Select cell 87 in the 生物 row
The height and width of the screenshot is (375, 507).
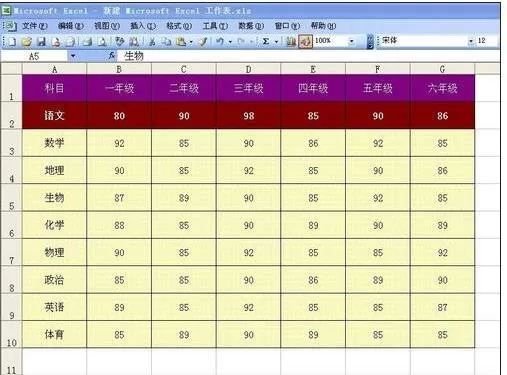pos(119,197)
